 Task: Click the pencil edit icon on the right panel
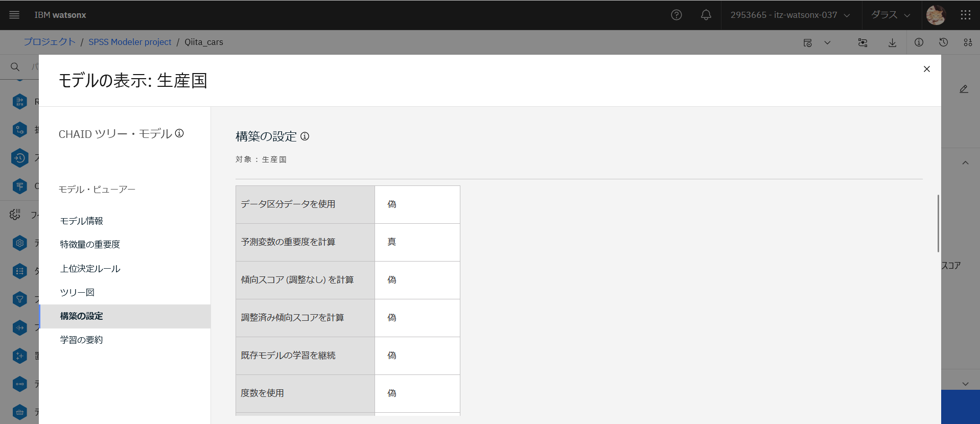pyautogui.click(x=964, y=89)
